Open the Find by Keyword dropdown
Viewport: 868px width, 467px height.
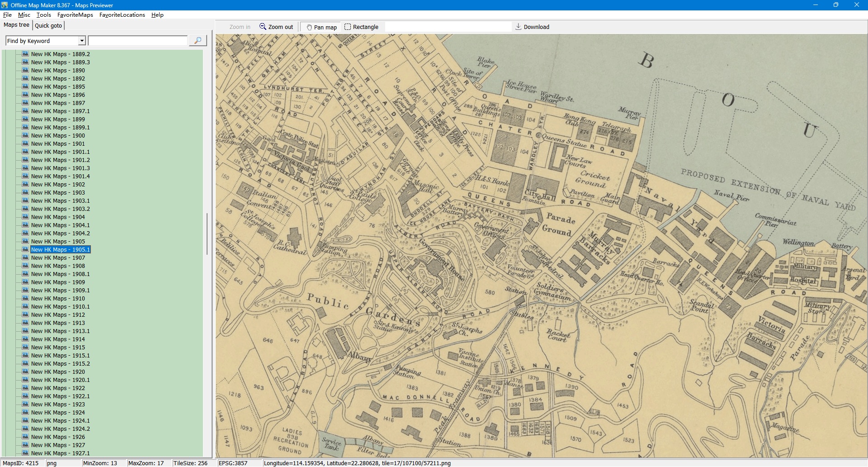point(82,41)
